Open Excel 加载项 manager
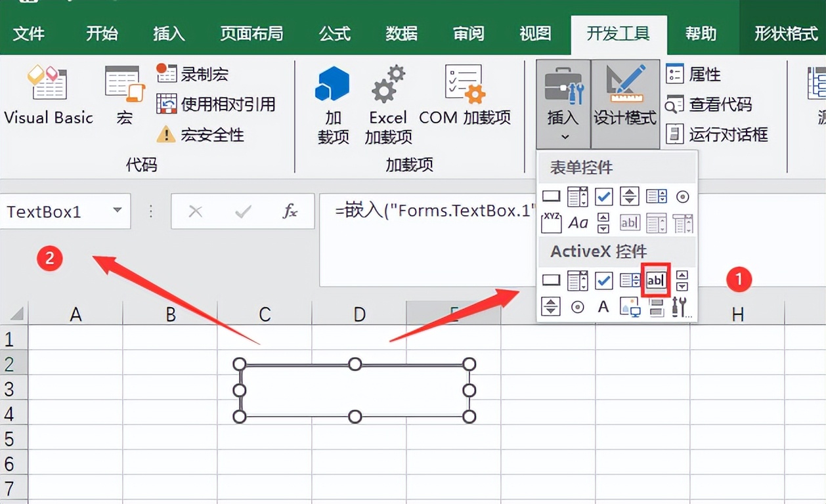 point(388,105)
